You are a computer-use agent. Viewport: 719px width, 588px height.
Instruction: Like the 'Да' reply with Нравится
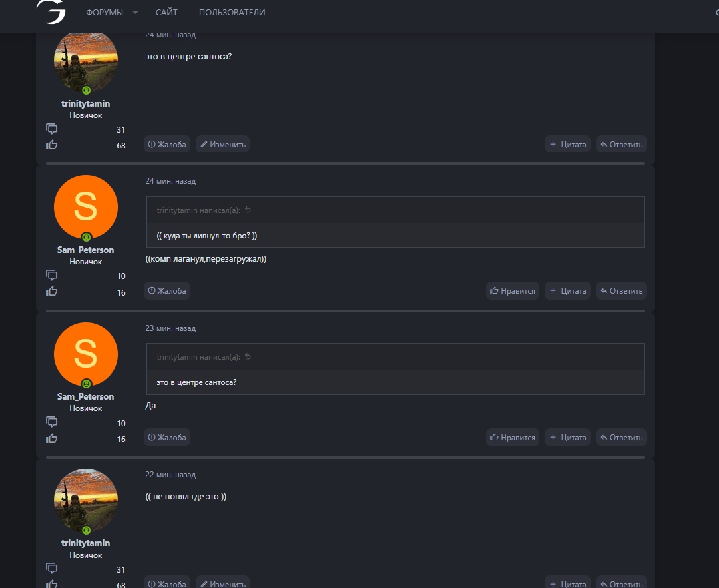click(512, 437)
